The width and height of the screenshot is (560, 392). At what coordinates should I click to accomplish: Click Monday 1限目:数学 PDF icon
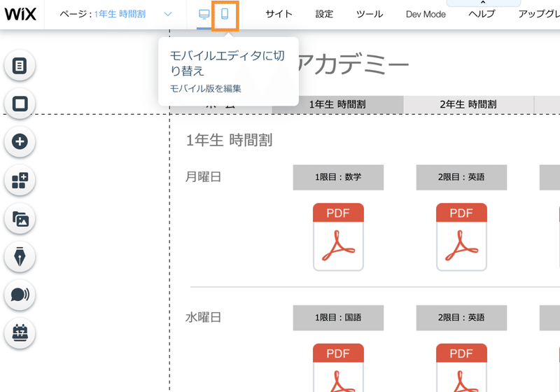[x=338, y=237]
